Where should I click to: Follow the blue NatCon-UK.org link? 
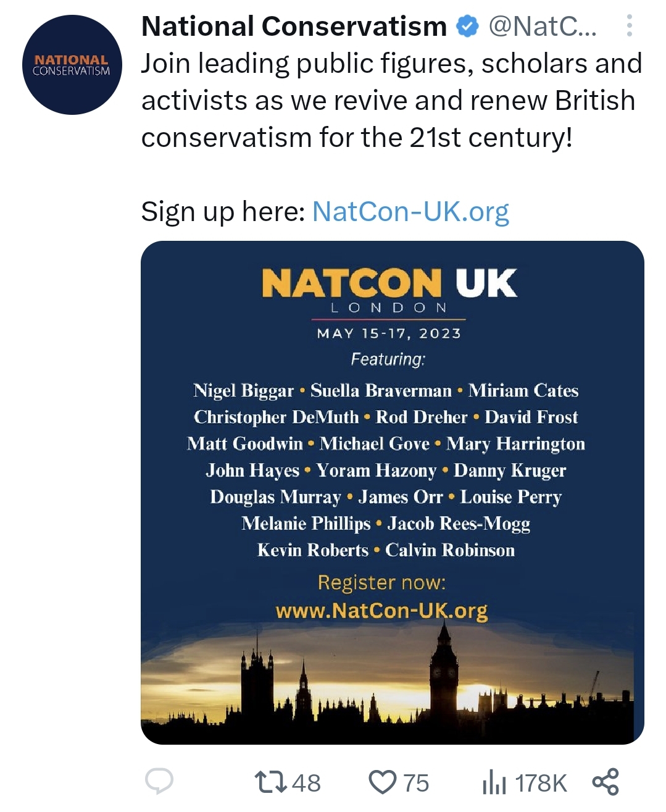pos(410,211)
